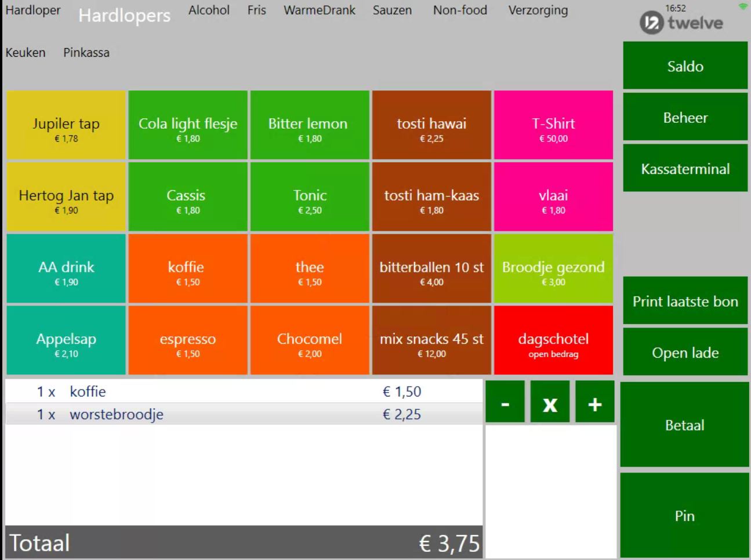Screen dimensions: 751x560
Task: Click the Open lade button
Action: 685,352
